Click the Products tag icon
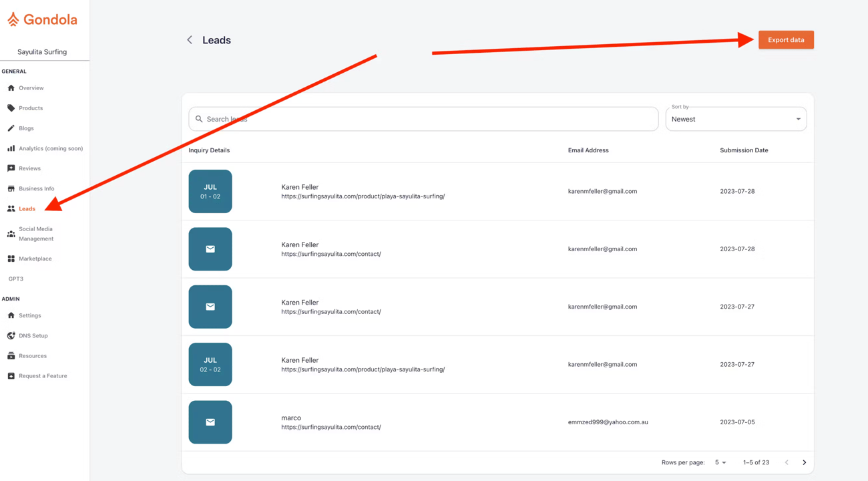 (x=11, y=108)
